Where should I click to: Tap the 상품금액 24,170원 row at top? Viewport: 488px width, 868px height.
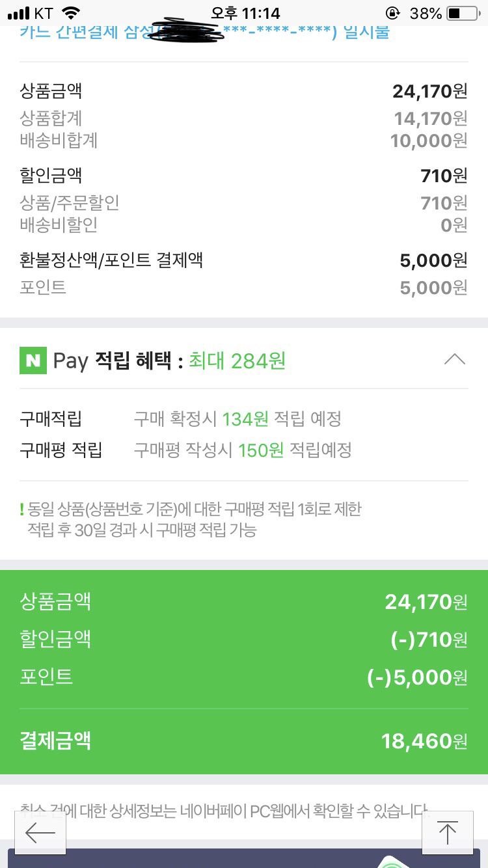pyautogui.click(x=244, y=91)
